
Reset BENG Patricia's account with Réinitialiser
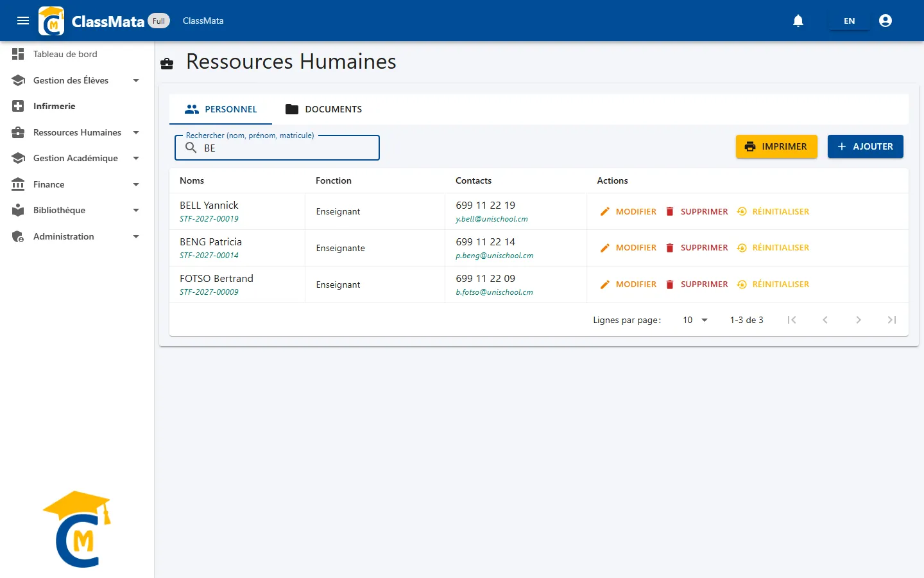773,248
